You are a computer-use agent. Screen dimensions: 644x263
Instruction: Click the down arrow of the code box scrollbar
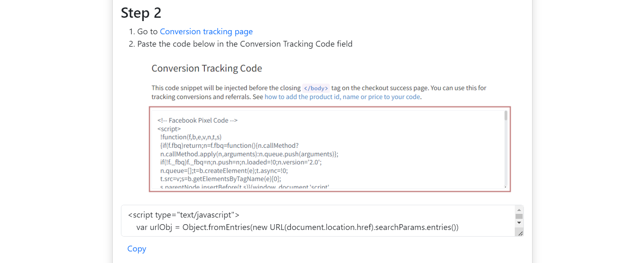pos(519,223)
